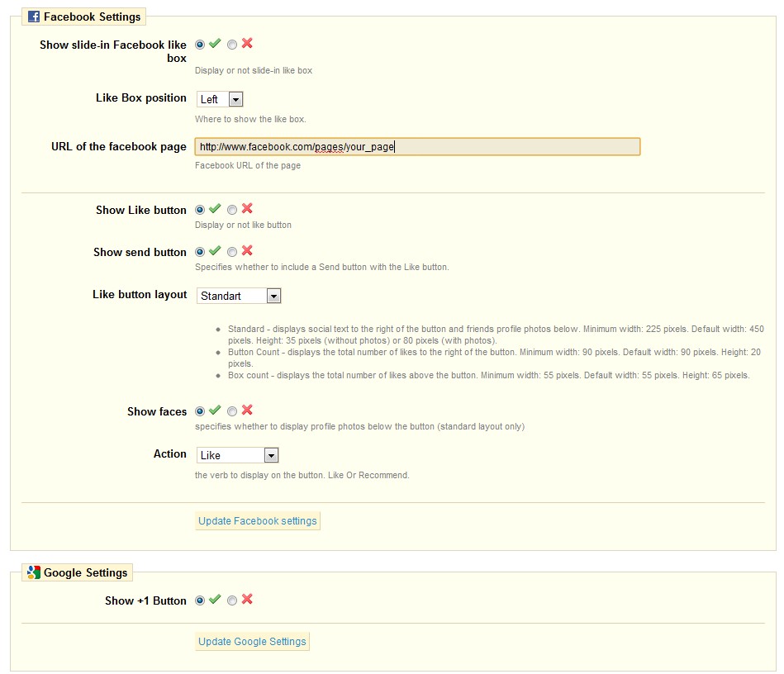
Task: Click the 'Facebook Settings' heading text
Action: tap(92, 17)
